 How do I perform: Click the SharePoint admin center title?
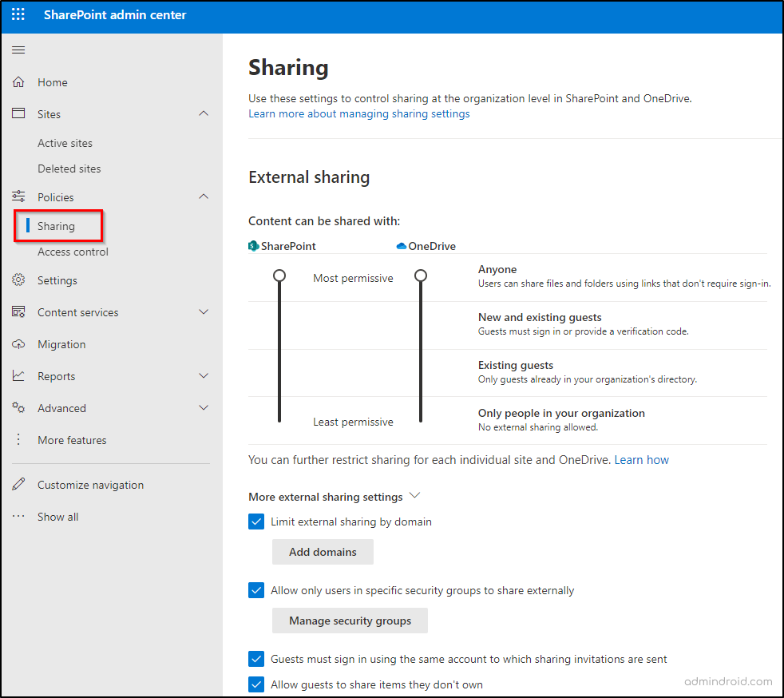[115, 15]
